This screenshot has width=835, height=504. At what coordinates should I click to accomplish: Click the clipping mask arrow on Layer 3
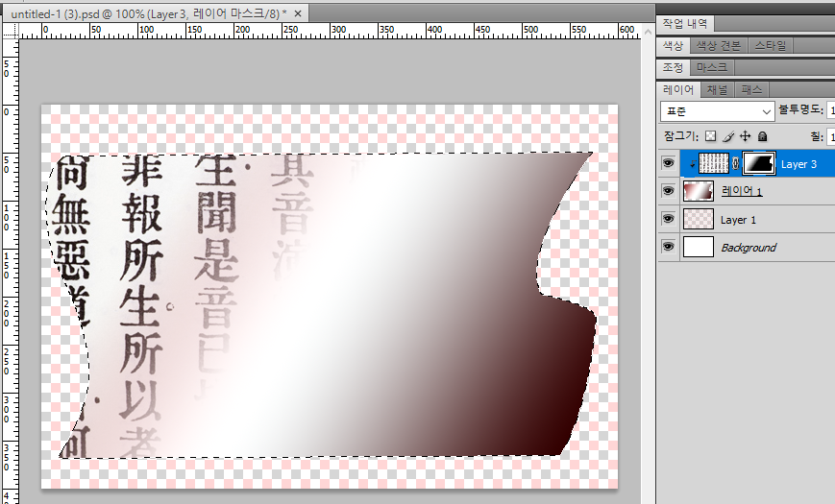[691, 164]
